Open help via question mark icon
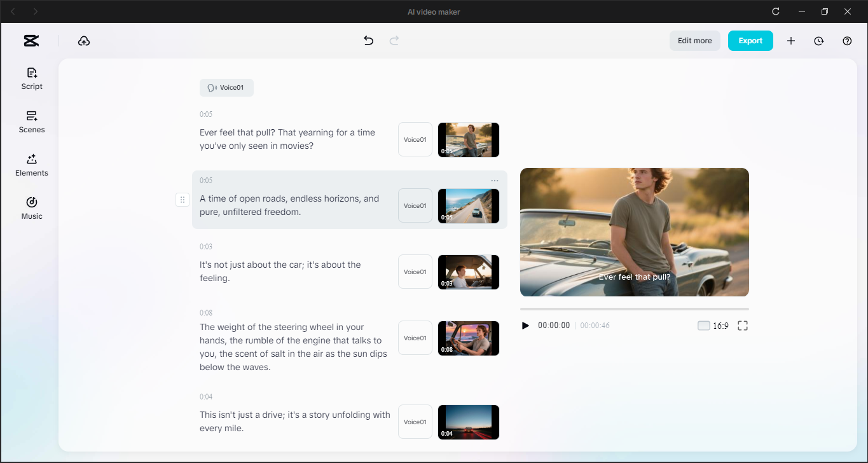The height and width of the screenshot is (463, 868). [847, 40]
